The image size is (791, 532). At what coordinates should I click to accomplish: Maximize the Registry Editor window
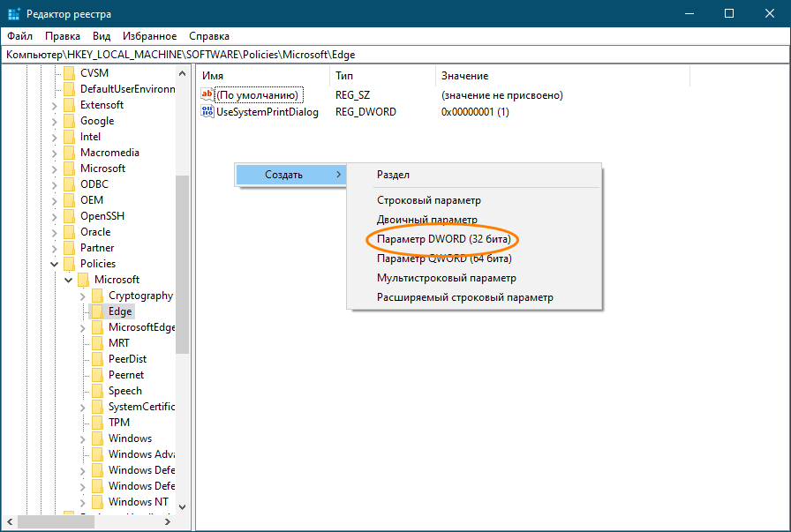729,13
